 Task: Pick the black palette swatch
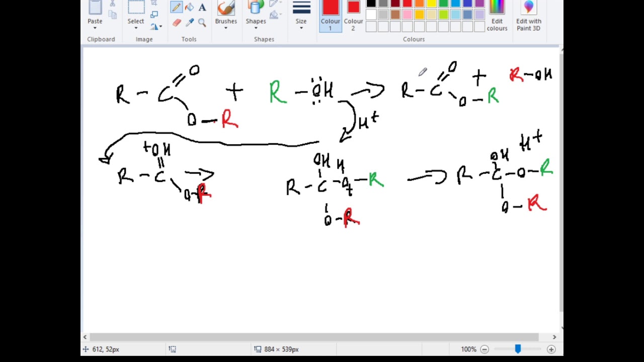point(371,4)
